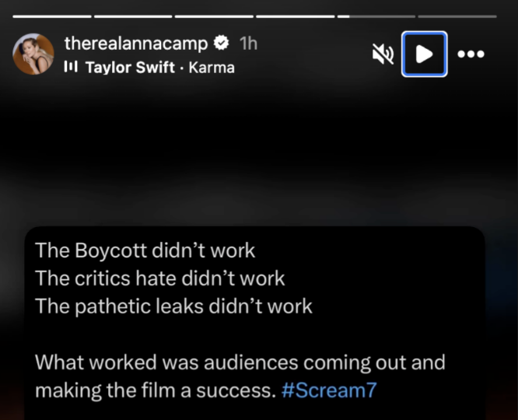Click the 1h story timestamp
The height and width of the screenshot is (420, 518).
248,43
